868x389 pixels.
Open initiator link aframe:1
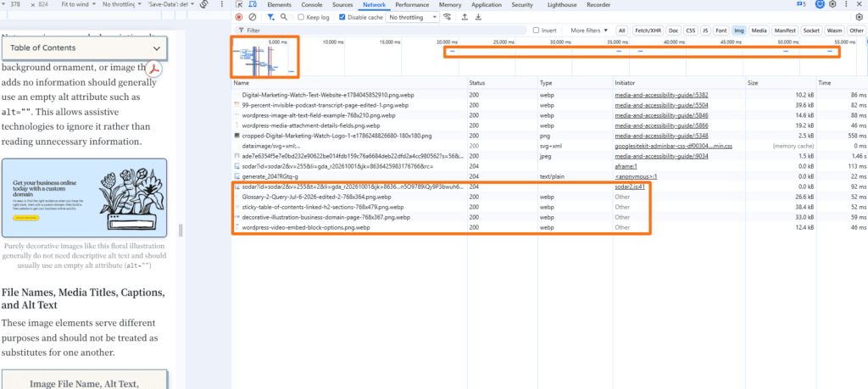point(626,166)
